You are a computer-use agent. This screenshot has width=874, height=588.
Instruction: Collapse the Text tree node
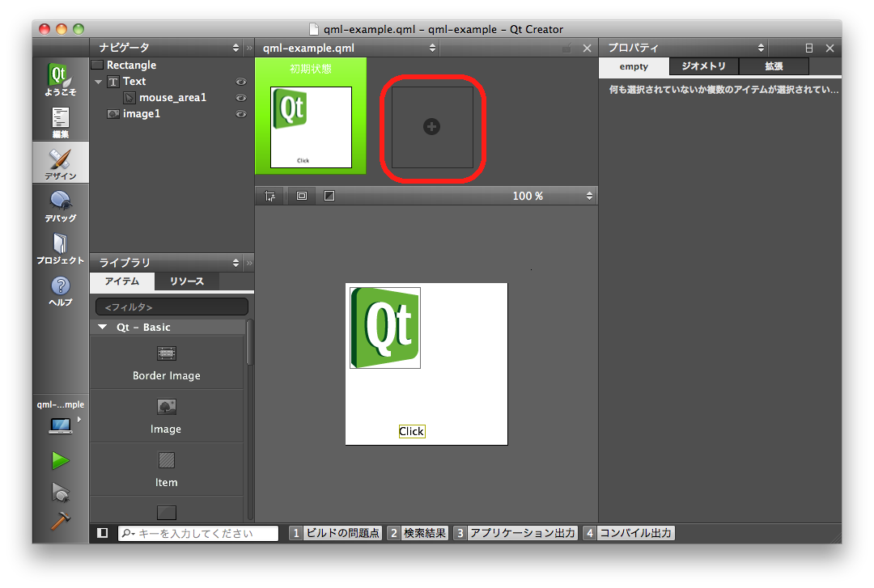[x=98, y=82]
